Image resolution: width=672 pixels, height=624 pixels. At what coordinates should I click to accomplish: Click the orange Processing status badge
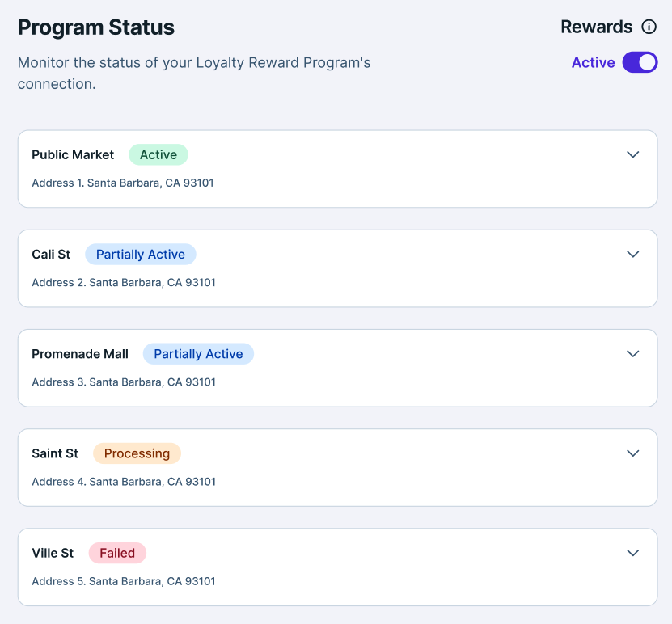tap(137, 453)
